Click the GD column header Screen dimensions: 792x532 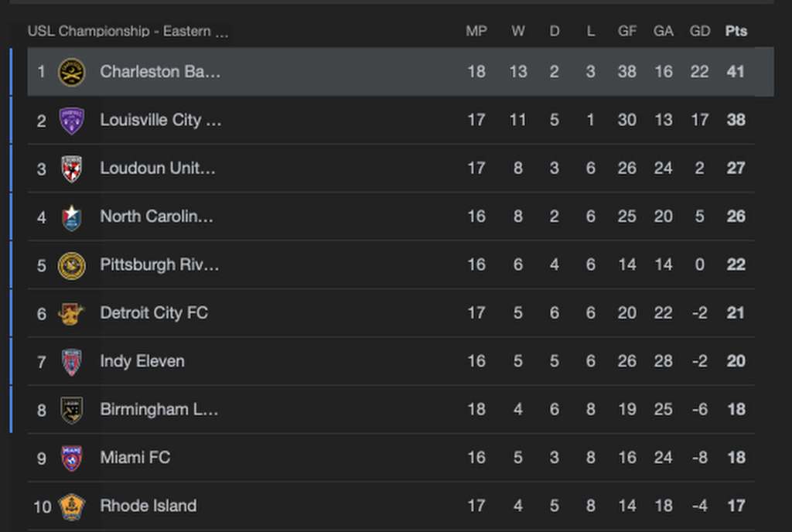pyautogui.click(x=700, y=32)
